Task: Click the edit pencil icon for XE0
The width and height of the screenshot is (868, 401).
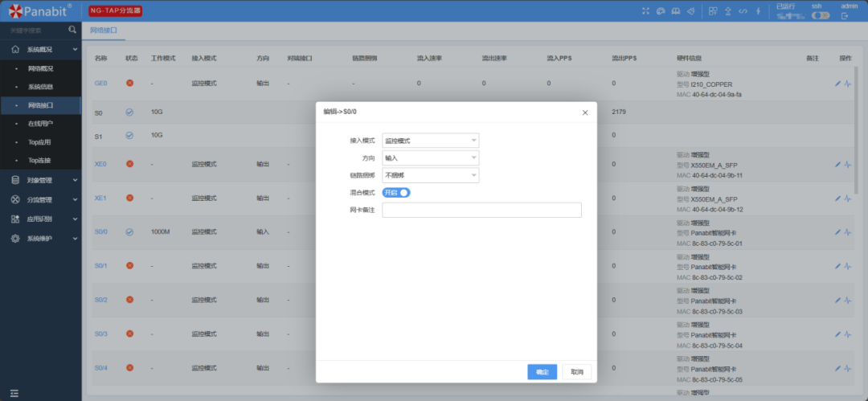Action: click(837, 165)
